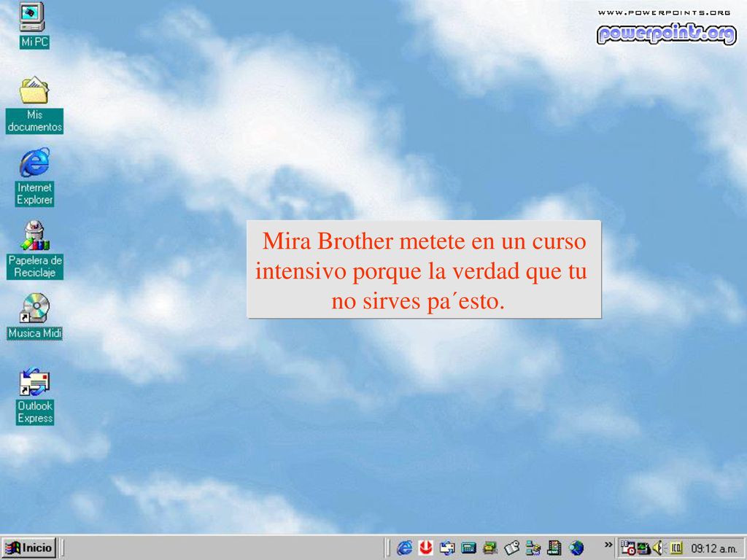Click the 'Mira Brother metete' message box

pyautogui.click(x=424, y=269)
